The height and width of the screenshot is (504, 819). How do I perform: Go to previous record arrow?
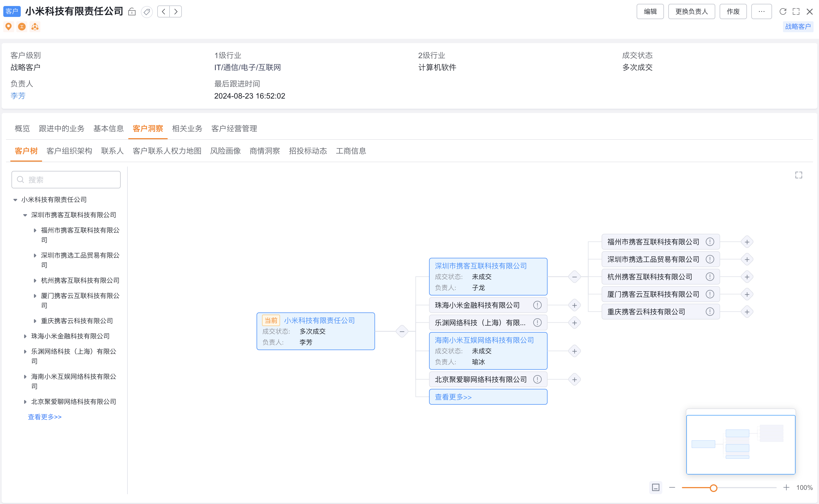click(x=163, y=12)
